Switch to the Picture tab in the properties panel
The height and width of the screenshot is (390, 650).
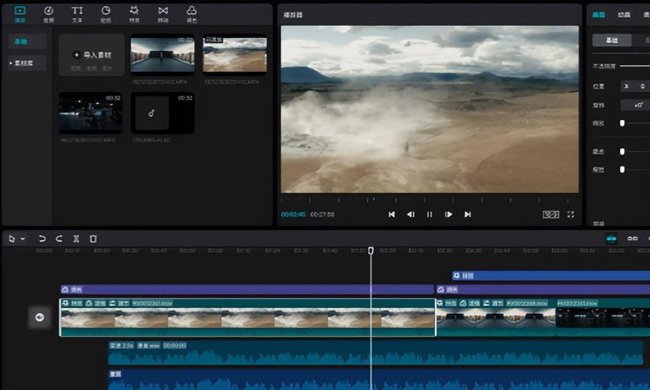click(599, 15)
